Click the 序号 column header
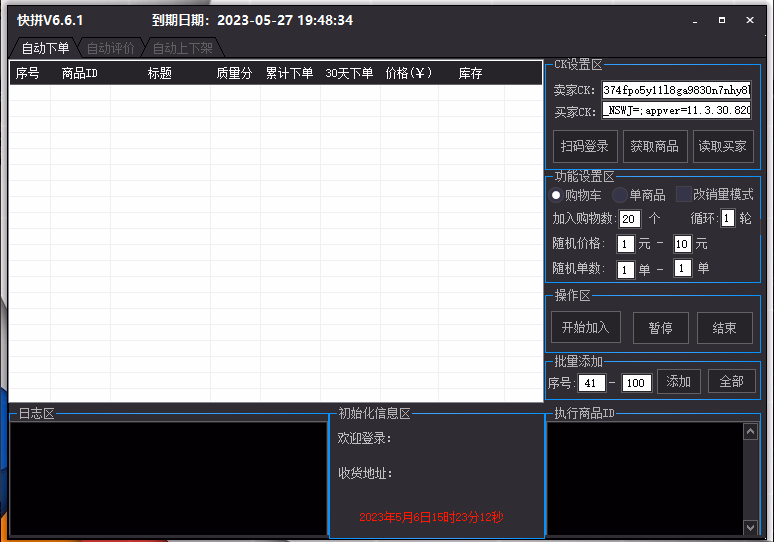This screenshot has width=774, height=542. click(x=28, y=74)
